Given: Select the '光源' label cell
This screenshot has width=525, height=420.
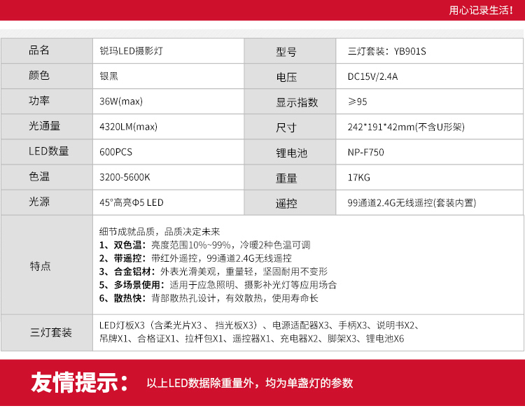Looking at the screenshot, I should tap(47, 202).
